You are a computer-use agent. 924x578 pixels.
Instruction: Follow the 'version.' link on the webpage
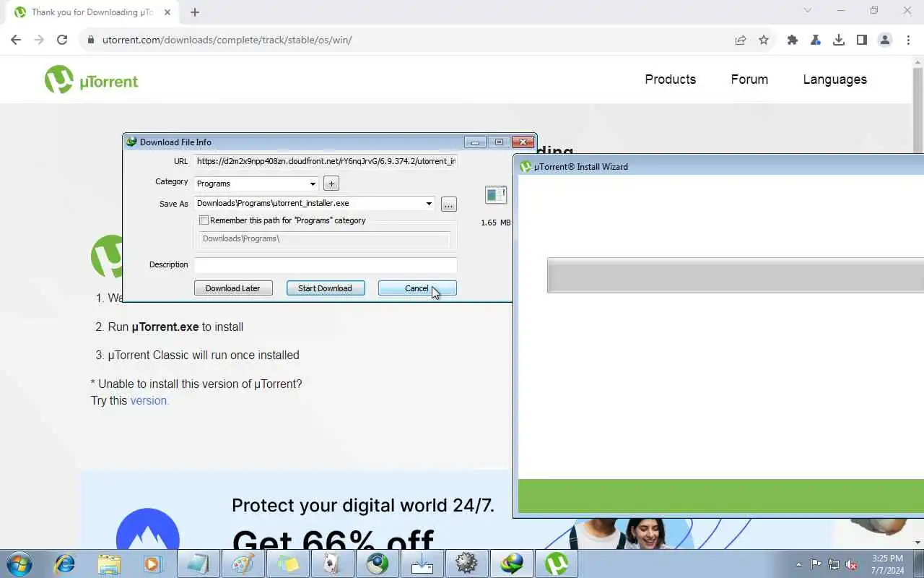coord(149,400)
